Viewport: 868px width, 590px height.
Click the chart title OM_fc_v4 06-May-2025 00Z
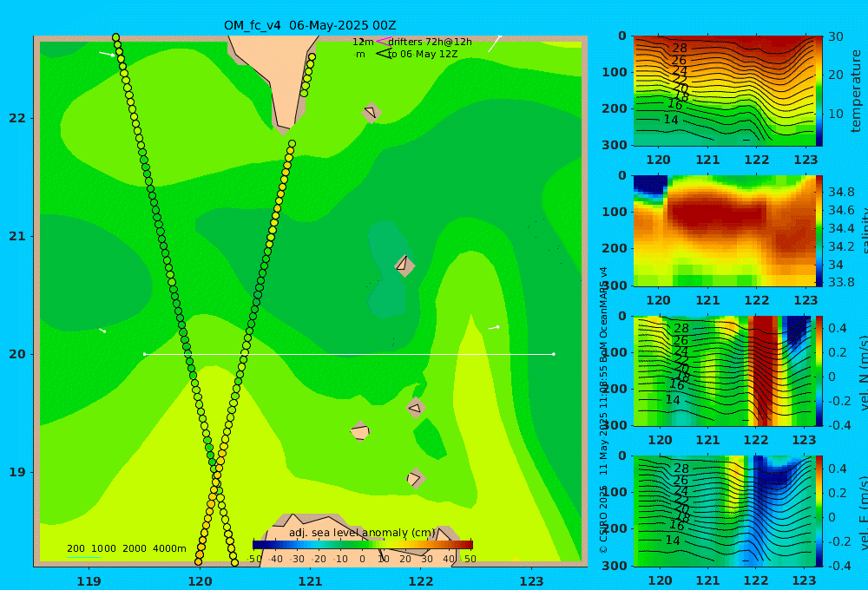(310, 25)
